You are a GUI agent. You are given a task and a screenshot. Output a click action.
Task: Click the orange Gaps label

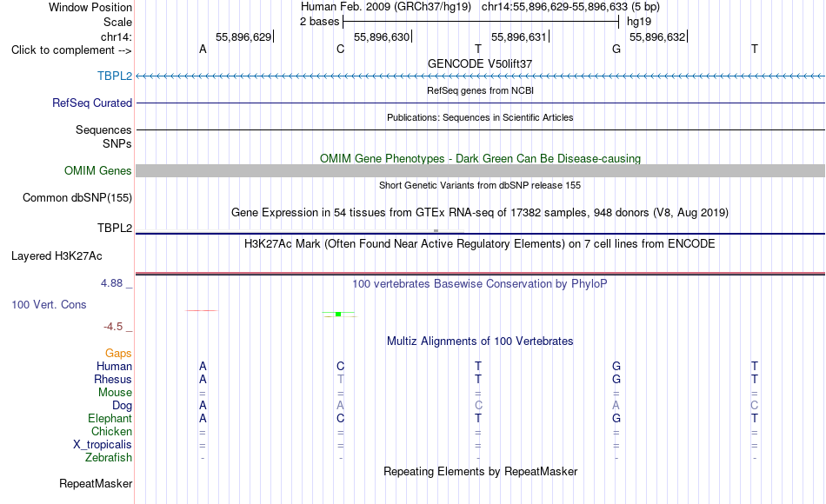[x=118, y=354]
